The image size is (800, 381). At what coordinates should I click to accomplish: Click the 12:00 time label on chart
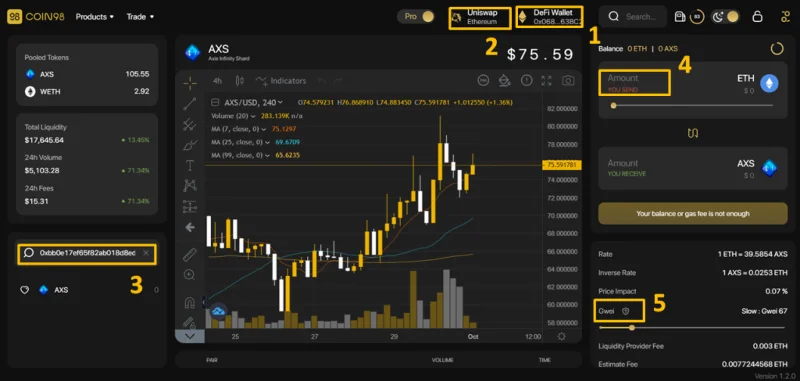click(x=533, y=337)
